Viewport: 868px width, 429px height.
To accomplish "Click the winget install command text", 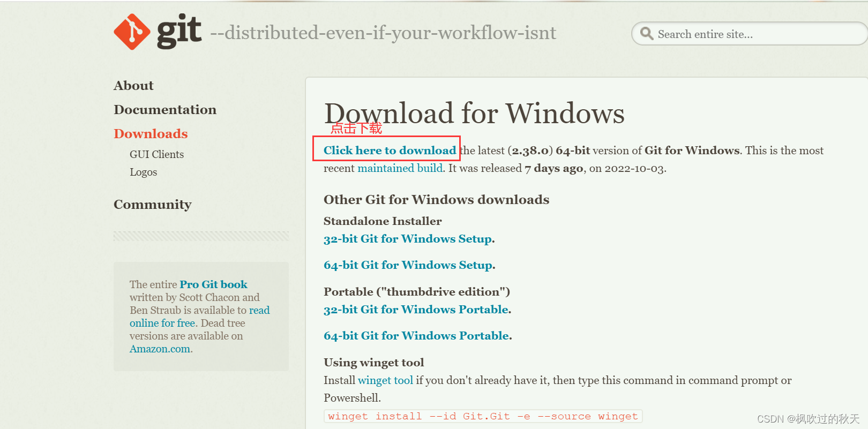I will coord(483,416).
